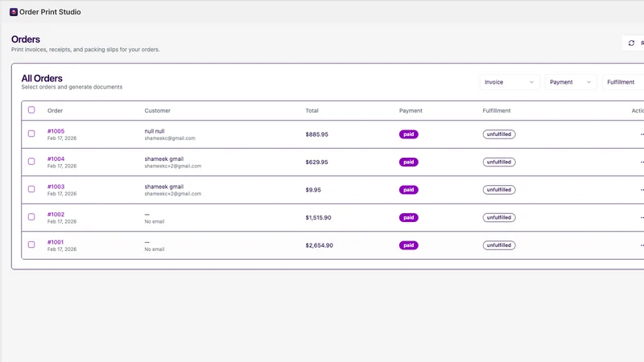
Task: Click the paid badge for order #1003
Action: click(409, 190)
